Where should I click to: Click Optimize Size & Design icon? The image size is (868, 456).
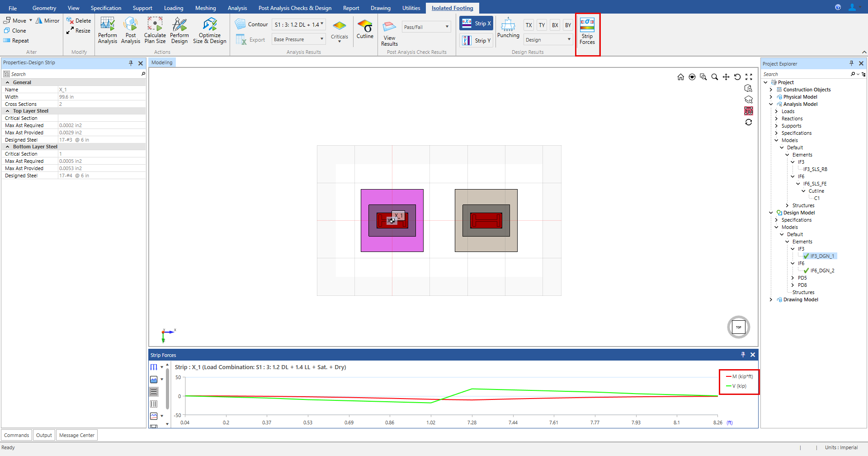coord(210,30)
